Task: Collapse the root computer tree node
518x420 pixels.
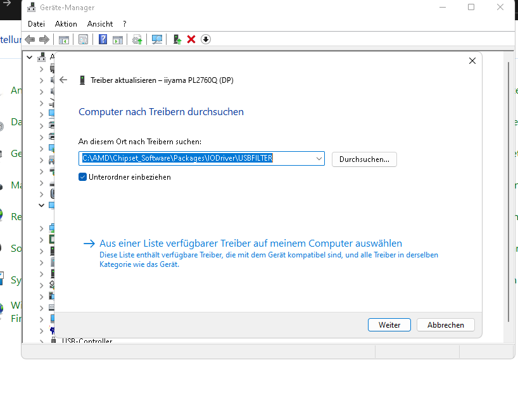Action: click(x=29, y=58)
